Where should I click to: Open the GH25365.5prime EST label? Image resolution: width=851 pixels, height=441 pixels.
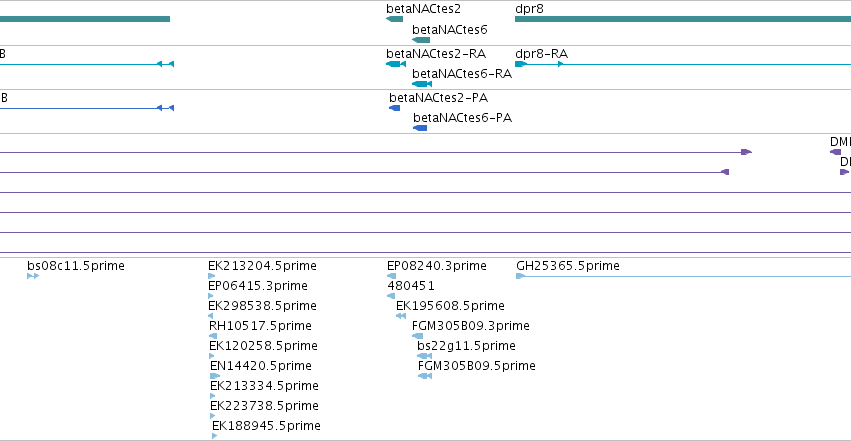pos(568,266)
